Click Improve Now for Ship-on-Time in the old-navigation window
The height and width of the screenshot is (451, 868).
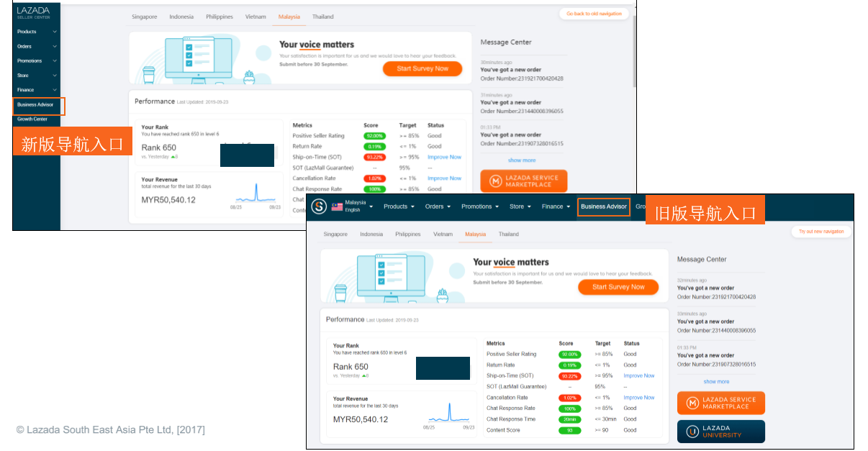click(x=639, y=376)
